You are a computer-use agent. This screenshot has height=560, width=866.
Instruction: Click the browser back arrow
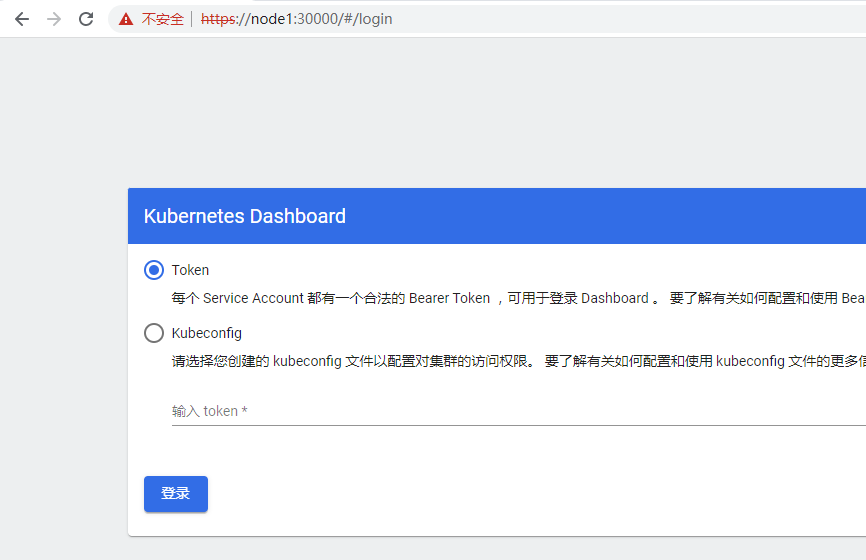click(x=22, y=19)
